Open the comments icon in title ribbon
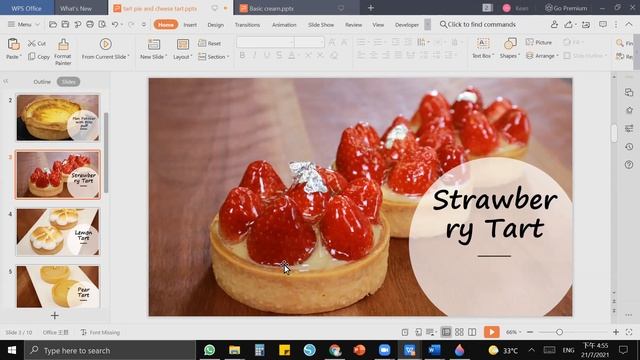The width and height of the screenshot is (640, 360). 603,24
